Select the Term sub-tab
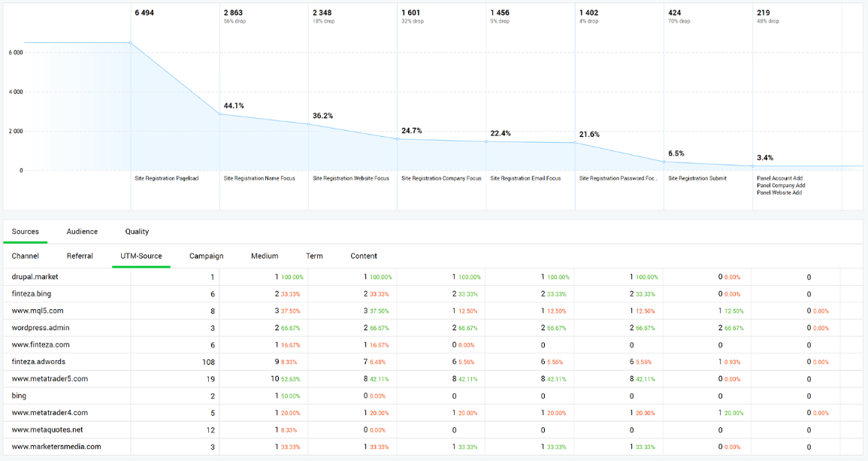The height and width of the screenshot is (461, 868). 314,256
